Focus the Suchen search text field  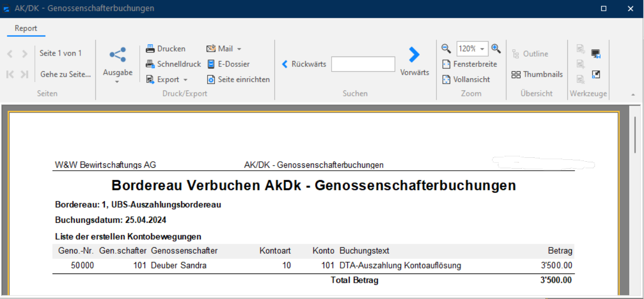click(363, 64)
